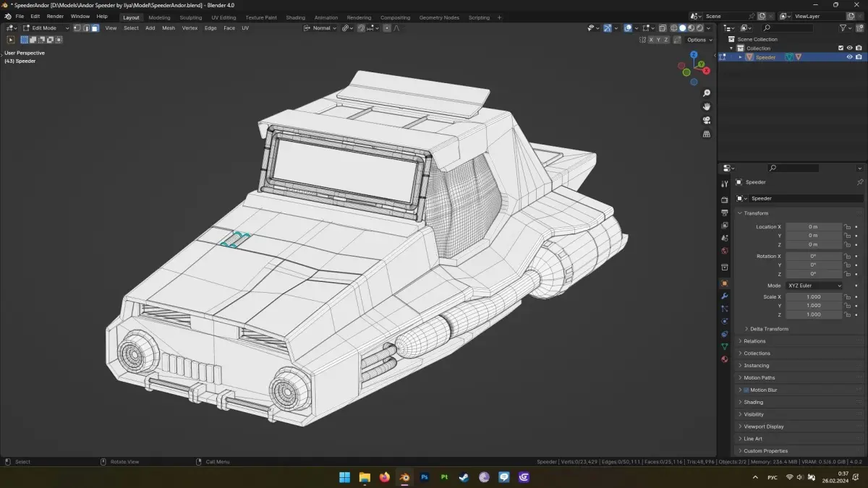This screenshot has height=488, width=868.
Task: Toggle viewport overlays button
Action: [629, 28]
